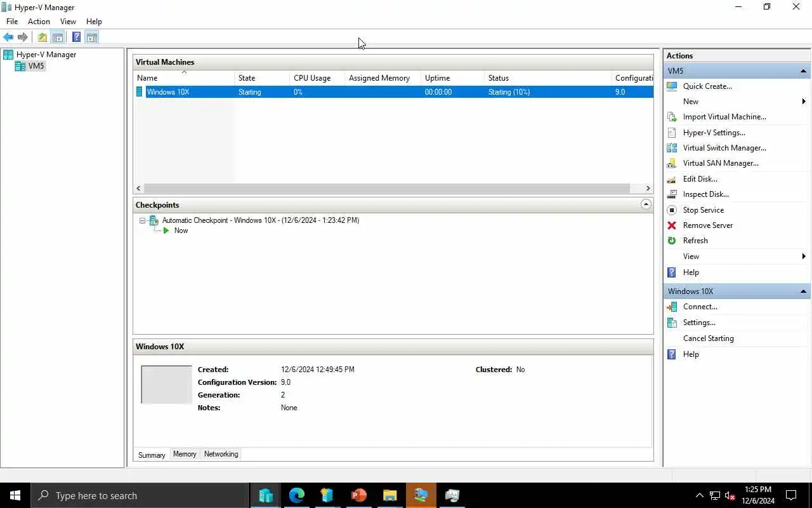Switch to the Summary tab
Viewport: 812px width, 508px height.
(x=152, y=455)
